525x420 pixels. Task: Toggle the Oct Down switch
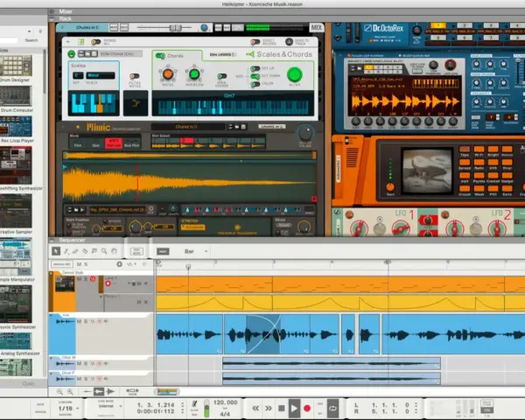[255, 76]
